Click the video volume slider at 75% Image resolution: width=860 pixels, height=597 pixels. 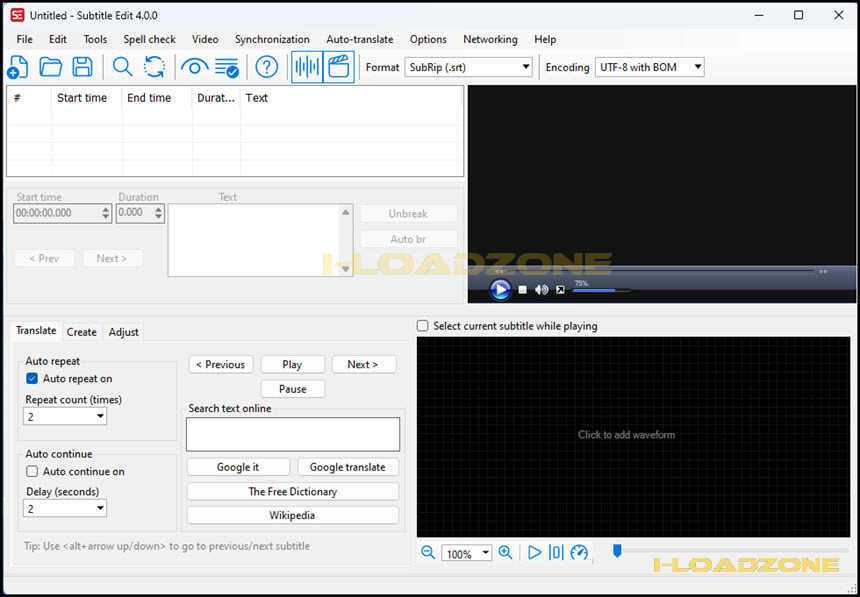pyautogui.click(x=601, y=290)
